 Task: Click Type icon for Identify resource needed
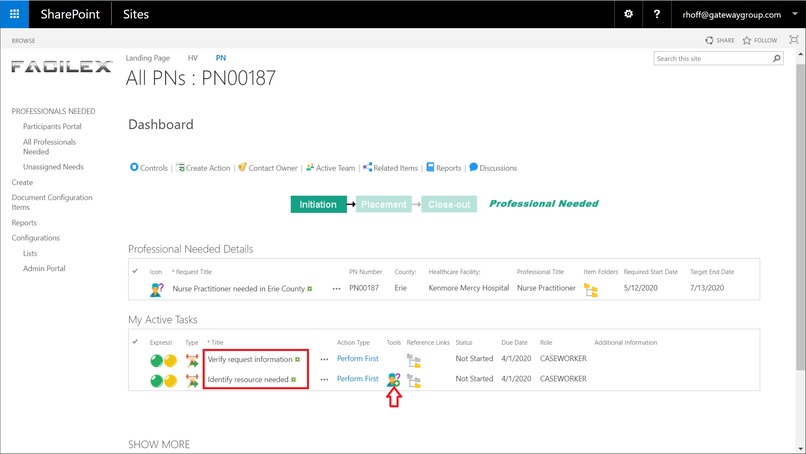coord(192,380)
